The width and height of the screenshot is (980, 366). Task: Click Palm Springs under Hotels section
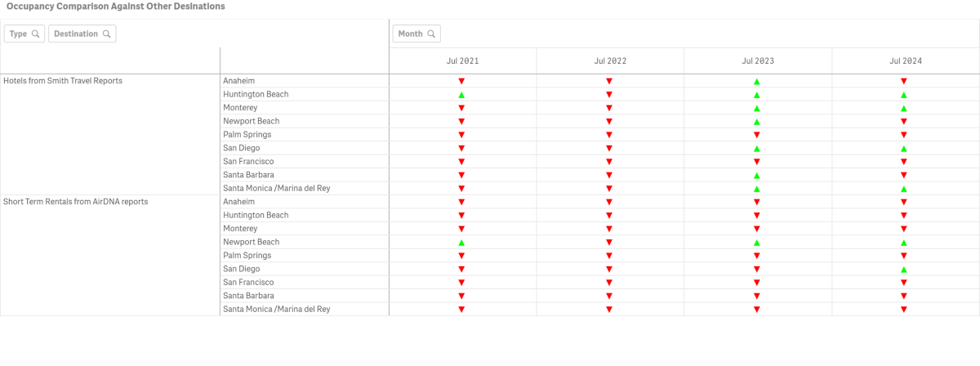point(247,134)
